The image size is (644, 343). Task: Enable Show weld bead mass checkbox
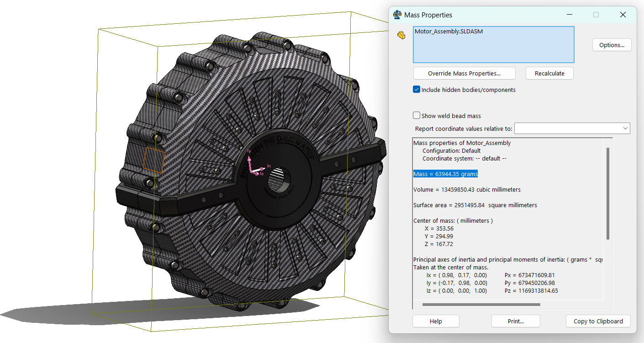click(x=417, y=116)
